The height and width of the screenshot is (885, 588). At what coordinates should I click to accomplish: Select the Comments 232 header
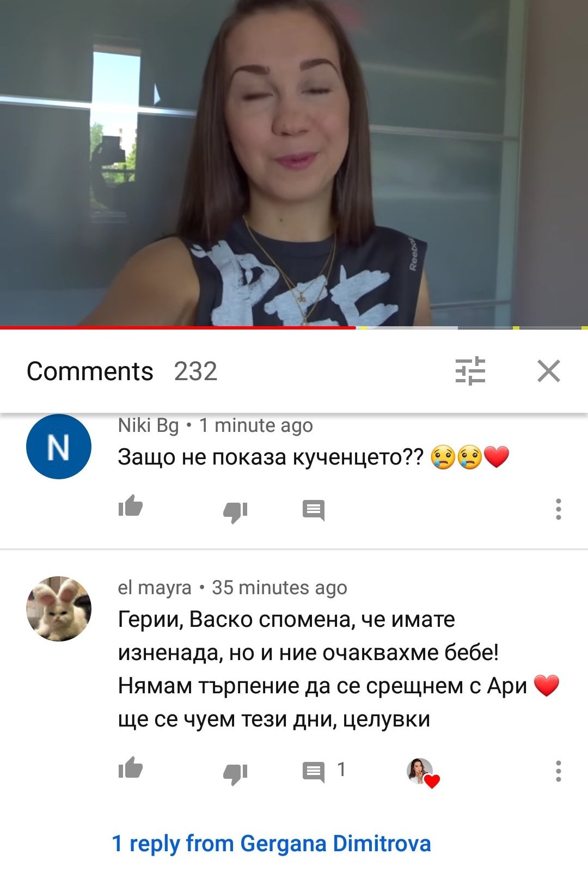click(x=122, y=371)
